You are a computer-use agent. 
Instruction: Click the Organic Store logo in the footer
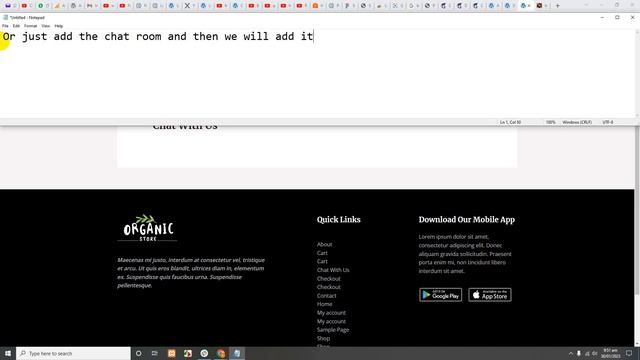click(148, 228)
